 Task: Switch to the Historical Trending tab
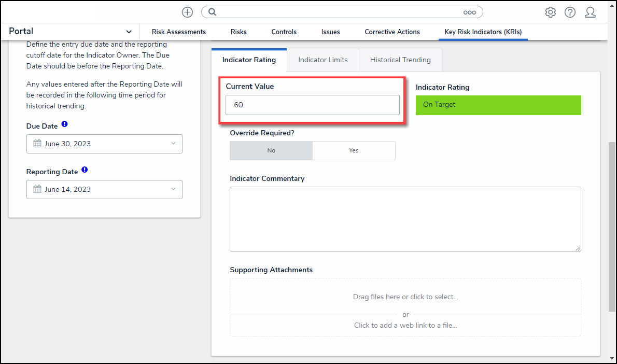pyautogui.click(x=400, y=60)
